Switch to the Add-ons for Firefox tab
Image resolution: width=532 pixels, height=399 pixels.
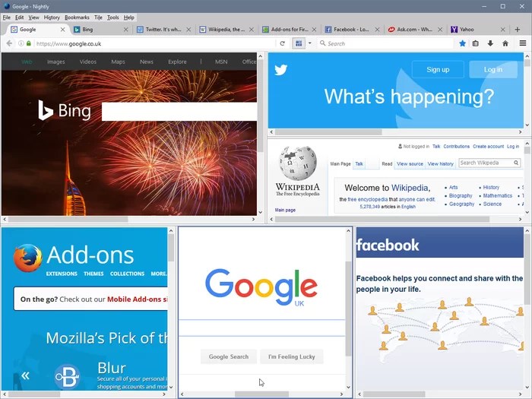tap(289, 30)
